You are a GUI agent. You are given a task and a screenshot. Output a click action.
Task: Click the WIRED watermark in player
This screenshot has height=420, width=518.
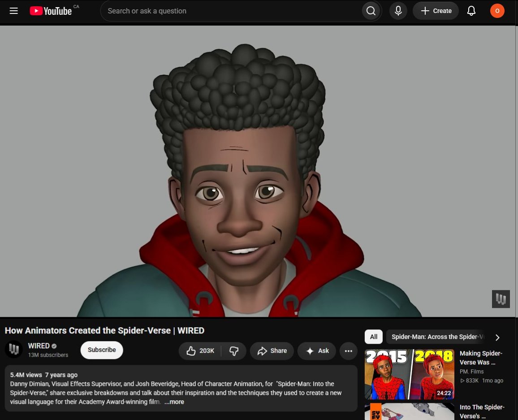[x=501, y=299]
